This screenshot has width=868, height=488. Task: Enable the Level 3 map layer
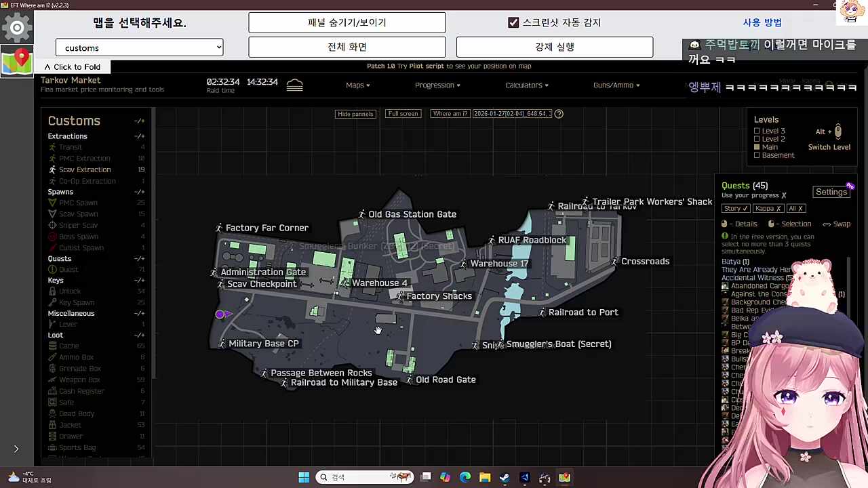tap(757, 131)
